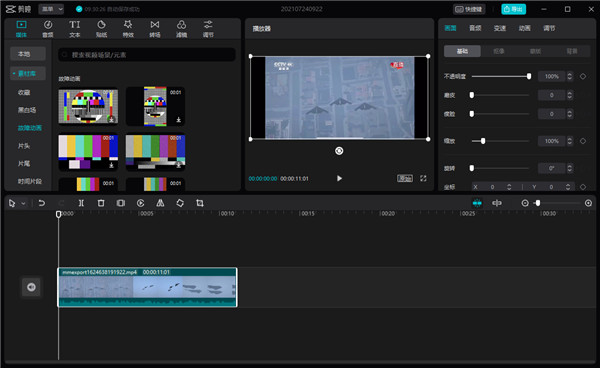Delete the selected clip
The height and width of the screenshot is (368, 600).
coord(101,203)
